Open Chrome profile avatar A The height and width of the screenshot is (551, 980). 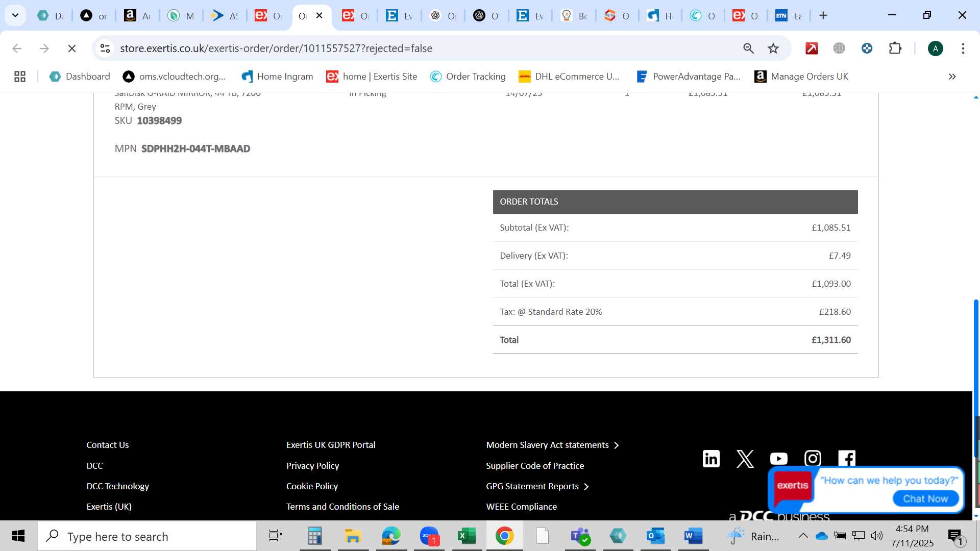[935, 48]
